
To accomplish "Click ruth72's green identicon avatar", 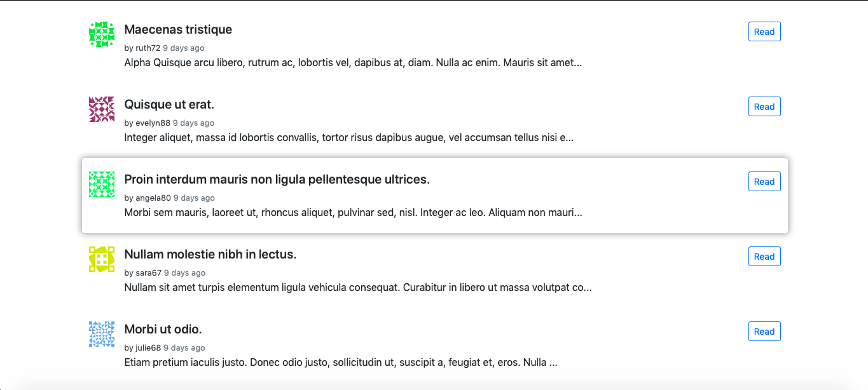I will [x=102, y=34].
